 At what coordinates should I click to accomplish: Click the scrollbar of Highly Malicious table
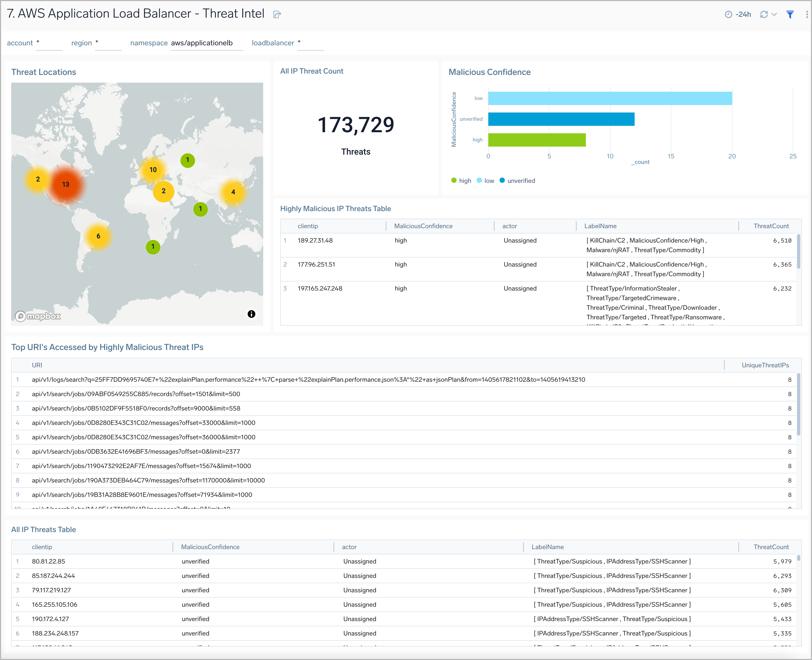click(x=799, y=251)
